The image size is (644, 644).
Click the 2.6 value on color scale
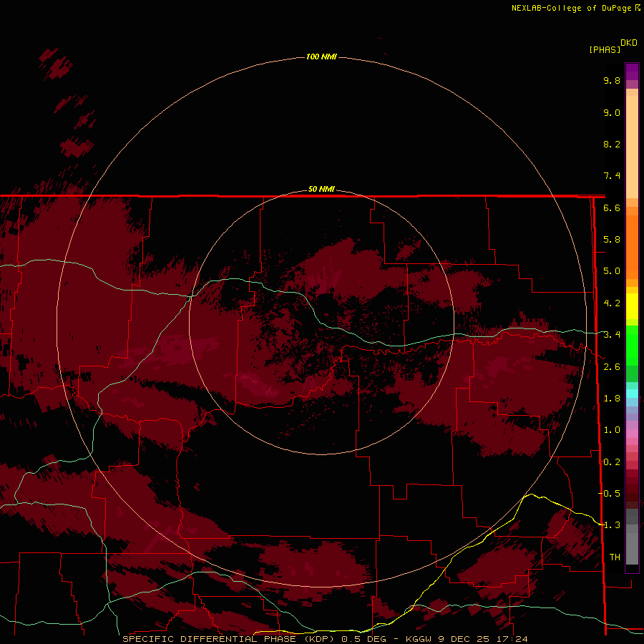612,367
